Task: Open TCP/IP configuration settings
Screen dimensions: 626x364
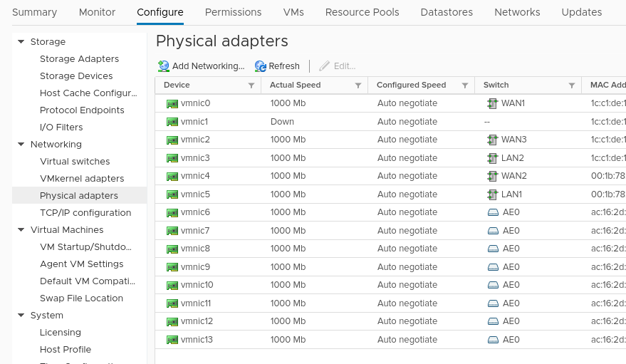Action: pyautogui.click(x=85, y=213)
